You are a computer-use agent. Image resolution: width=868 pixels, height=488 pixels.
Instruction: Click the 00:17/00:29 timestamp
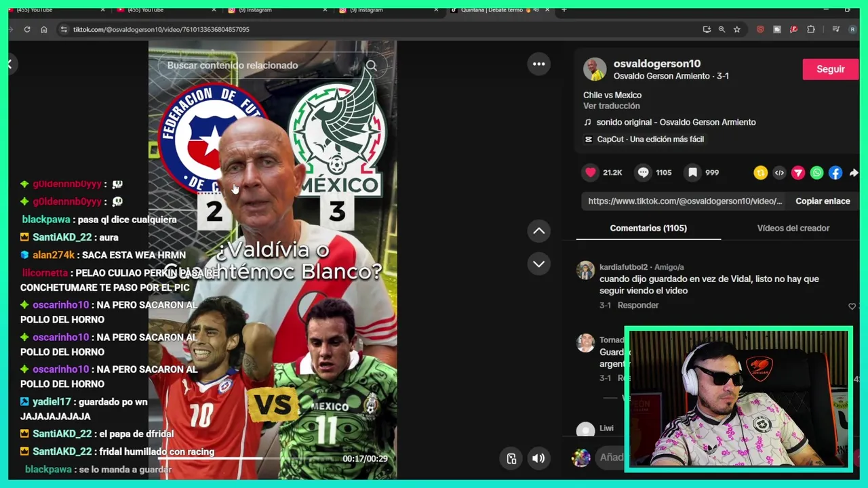pyautogui.click(x=365, y=459)
